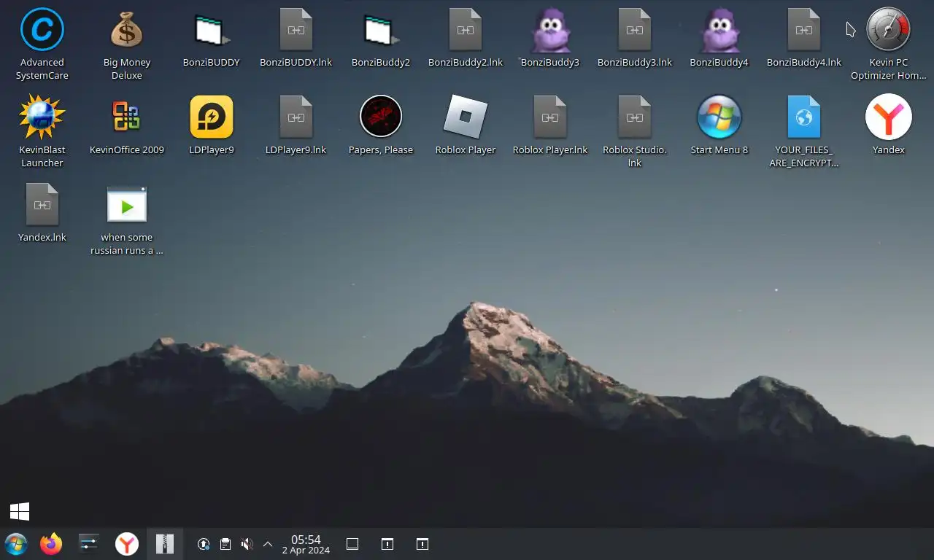Click the show desktop icon beside the clock
Screen dimensions: 934x560
[x=352, y=544]
